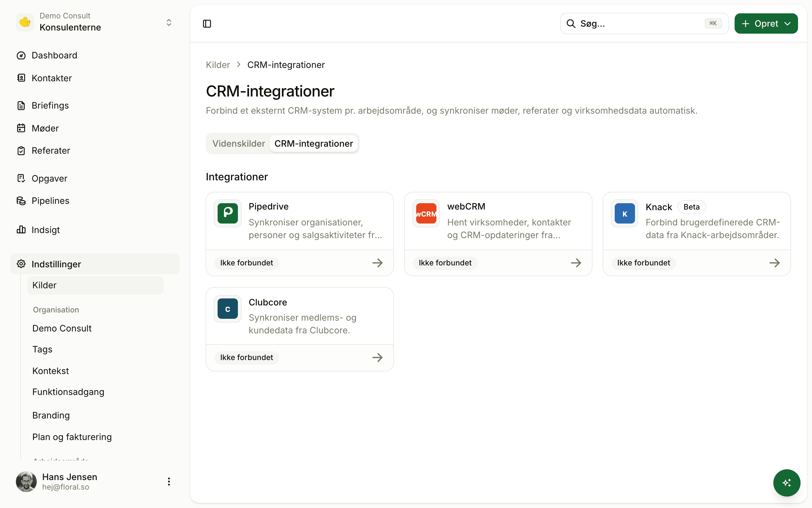Open Tags settings
Viewport: 812px width, 508px height.
pyautogui.click(x=95, y=350)
